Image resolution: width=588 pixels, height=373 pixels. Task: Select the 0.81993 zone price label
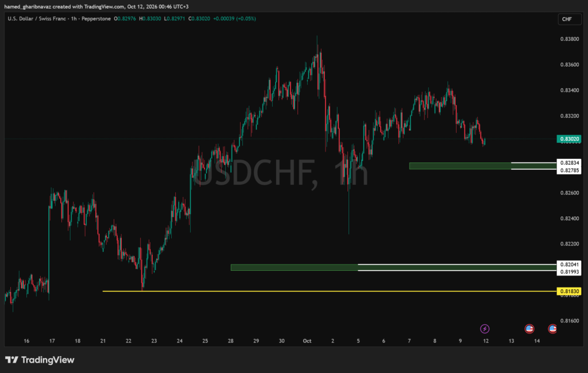[x=569, y=272]
